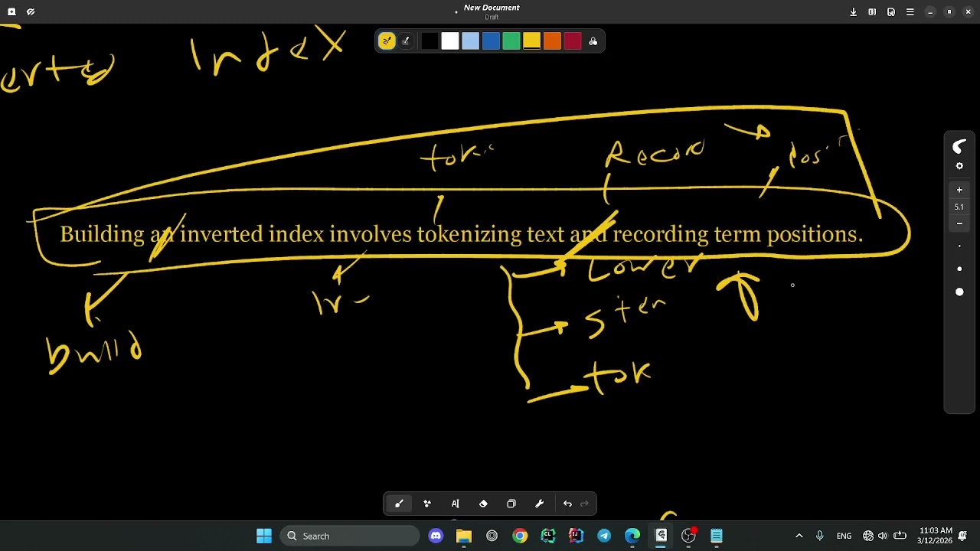This screenshot has width=980, height=551.
Task: Decrease the stroke width with minus
Action: pyautogui.click(x=959, y=223)
